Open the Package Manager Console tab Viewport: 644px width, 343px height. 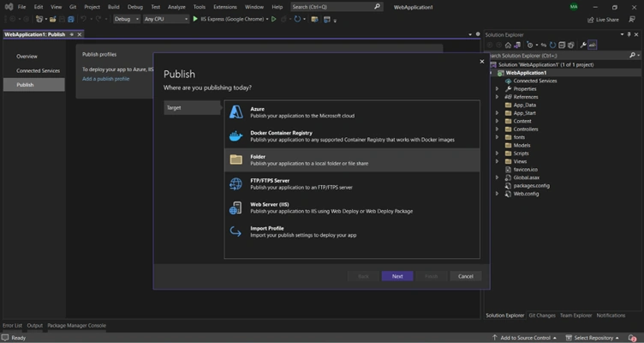click(76, 325)
